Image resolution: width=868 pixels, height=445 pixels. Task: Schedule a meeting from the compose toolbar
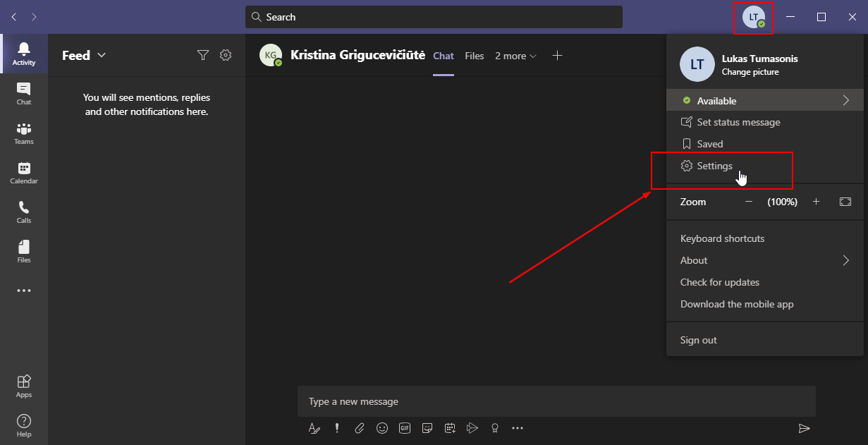(450, 428)
